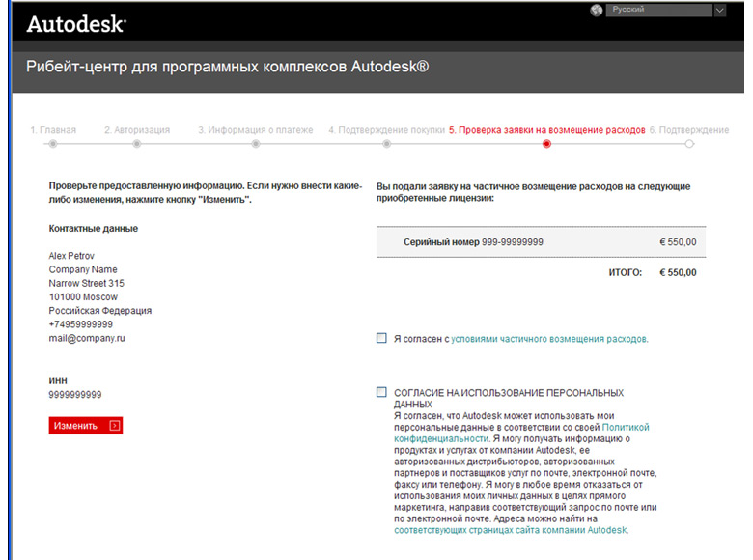The image size is (753, 560).
Task: Click the Серийный номер 999-99999999 row
Action: click(x=542, y=242)
